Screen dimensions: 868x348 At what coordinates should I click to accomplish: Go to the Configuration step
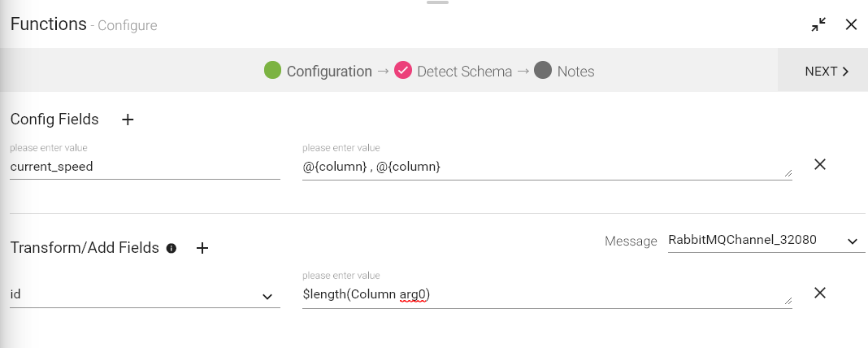tap(329, 72)
